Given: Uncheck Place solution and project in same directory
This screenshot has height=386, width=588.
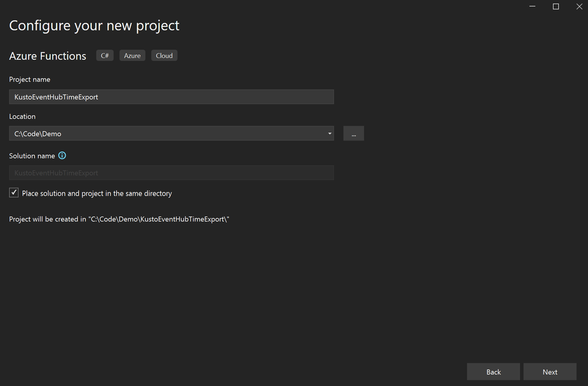Looking at the screenshot, I should click(14, 192).
